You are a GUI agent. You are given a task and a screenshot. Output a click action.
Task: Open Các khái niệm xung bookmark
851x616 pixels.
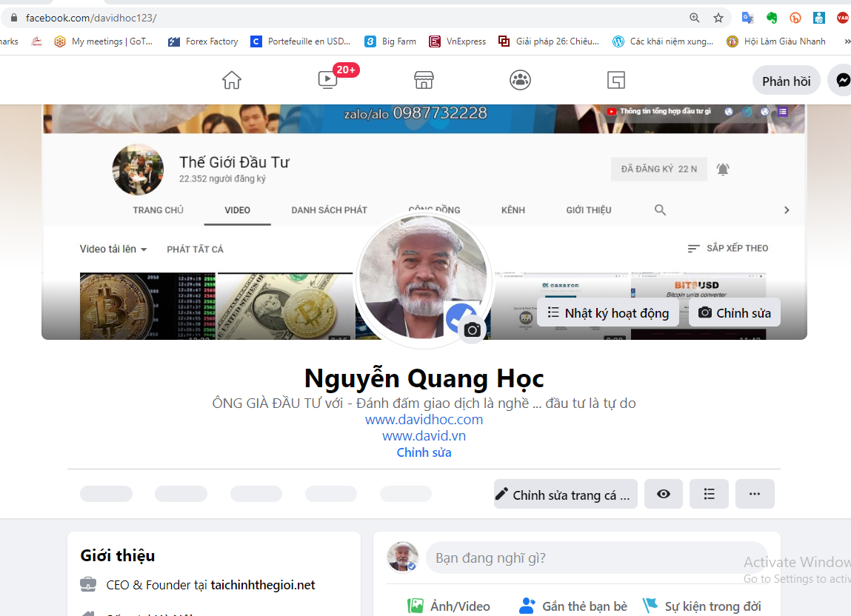(x=663, y=41)
